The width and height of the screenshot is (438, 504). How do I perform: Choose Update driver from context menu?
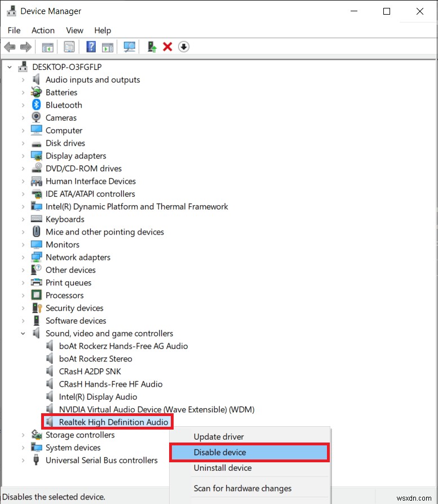pos(250,436)
